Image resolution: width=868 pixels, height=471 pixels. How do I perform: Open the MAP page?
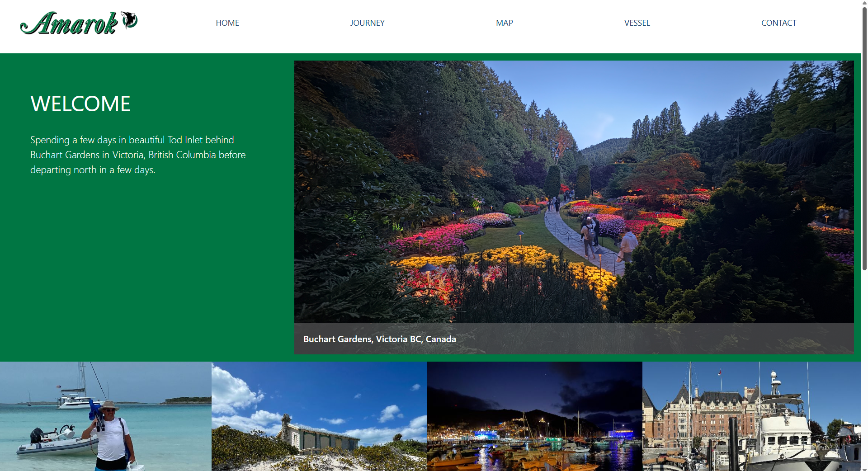[x=504, y=23]
